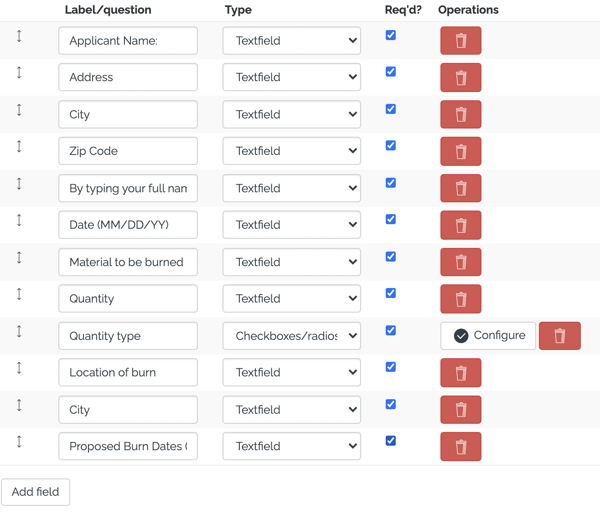Click the Location of burn label input

(x=128, y=372)
